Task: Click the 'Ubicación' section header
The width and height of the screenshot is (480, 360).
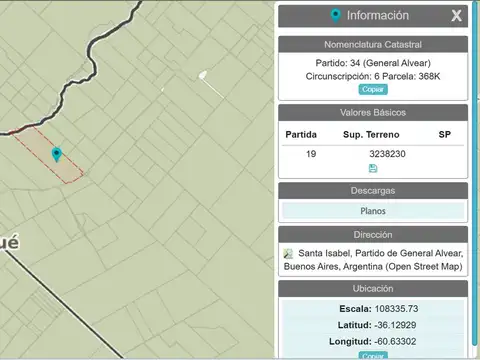Action: point(373,289)
